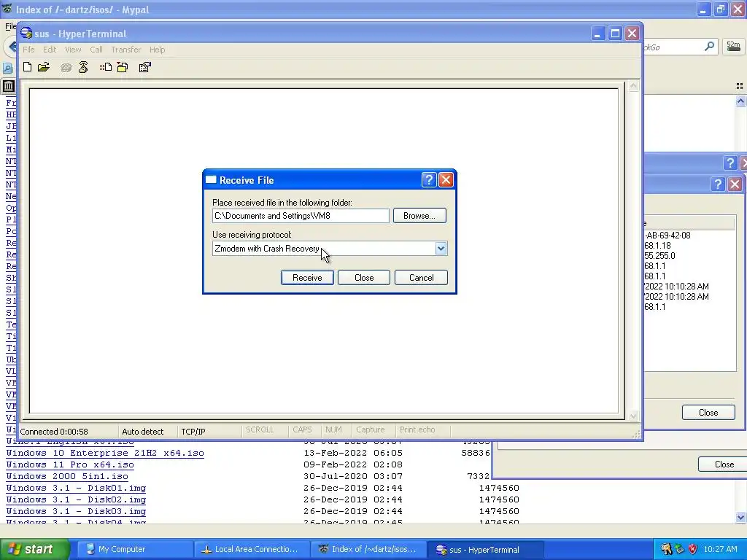
Task: Click the first system tray icon
Action: (666, 549)
